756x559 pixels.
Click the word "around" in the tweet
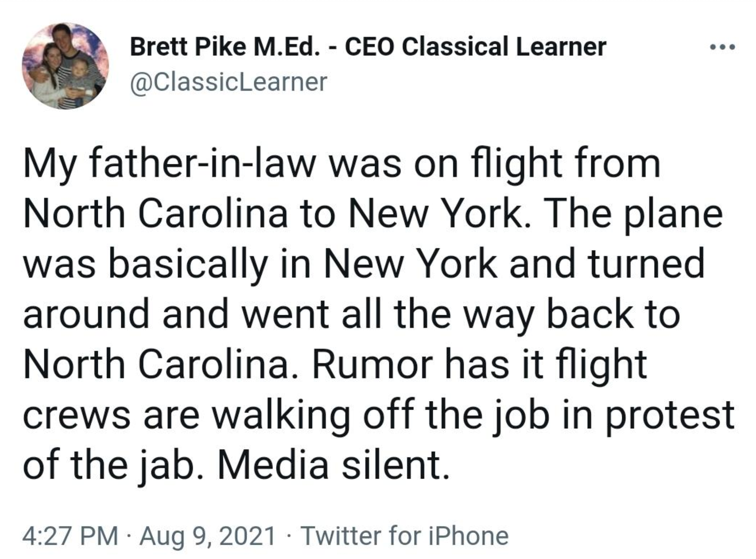coord(86,314)
